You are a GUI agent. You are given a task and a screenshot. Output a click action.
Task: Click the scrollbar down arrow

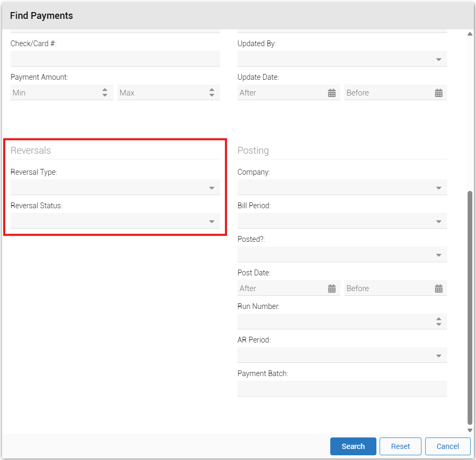(470, 430)
